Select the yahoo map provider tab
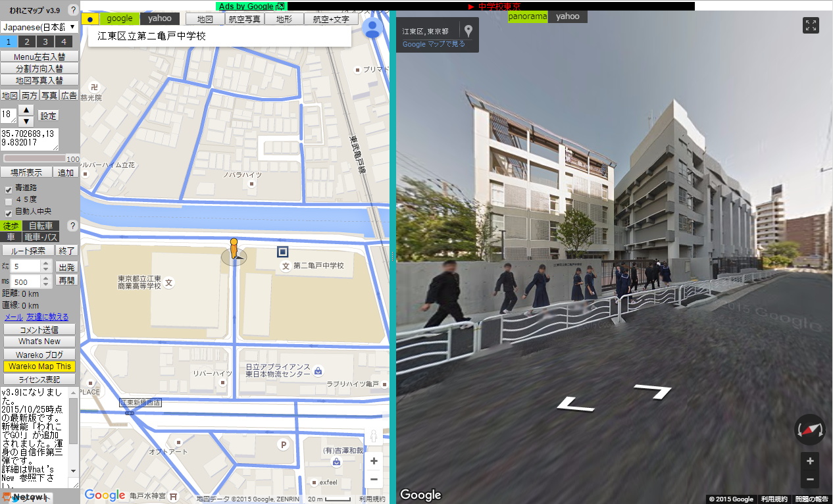Viewport: 833px width, 504px height. point(160,18)
